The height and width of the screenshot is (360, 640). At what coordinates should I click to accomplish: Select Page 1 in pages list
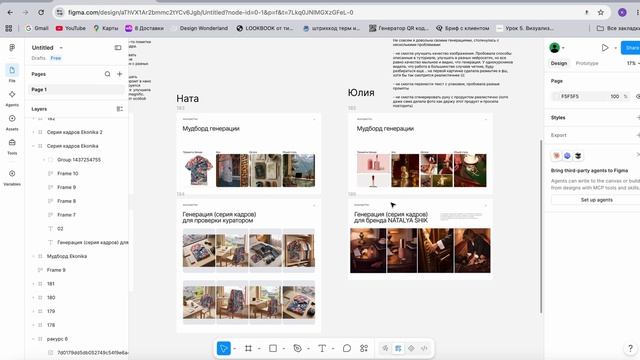coord(76,89)
